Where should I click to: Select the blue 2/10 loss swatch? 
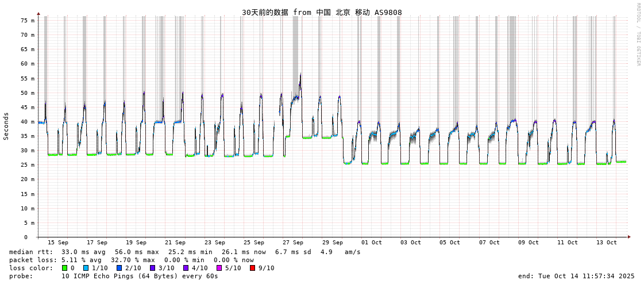tap(119, 268)
